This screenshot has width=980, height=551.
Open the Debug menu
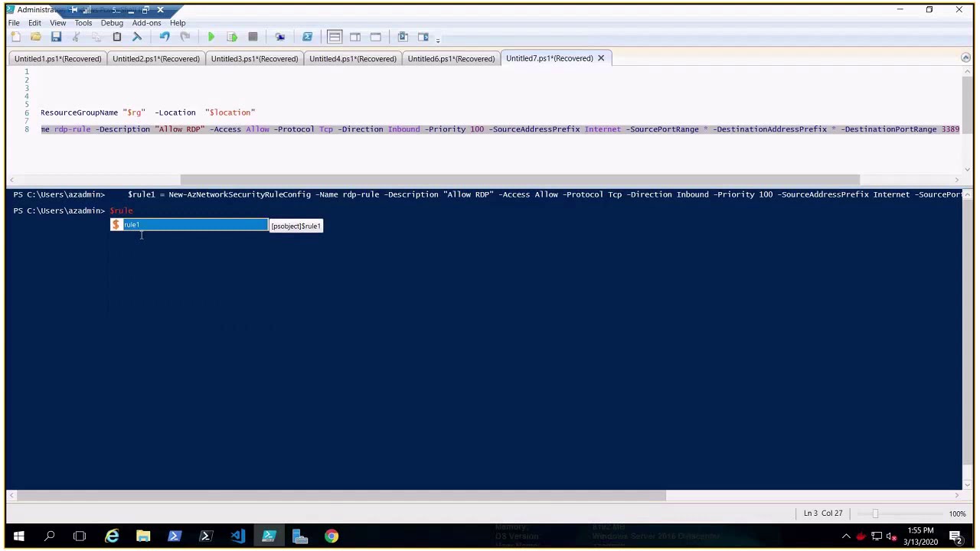(x=112, y=23)
